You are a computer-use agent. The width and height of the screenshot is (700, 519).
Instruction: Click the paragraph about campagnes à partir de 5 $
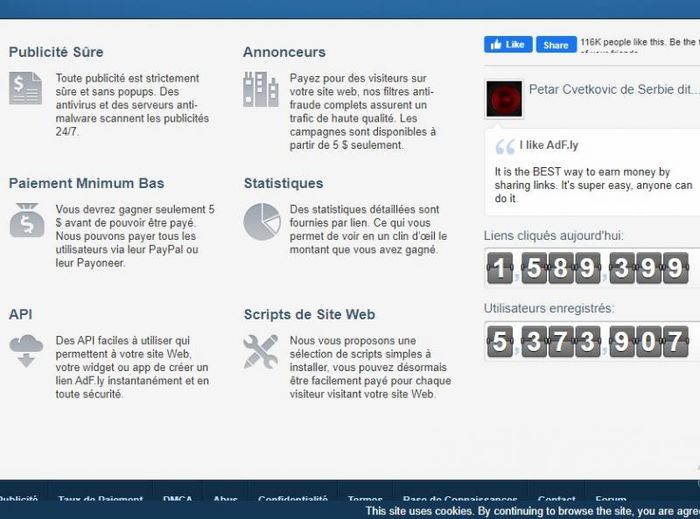362,112
